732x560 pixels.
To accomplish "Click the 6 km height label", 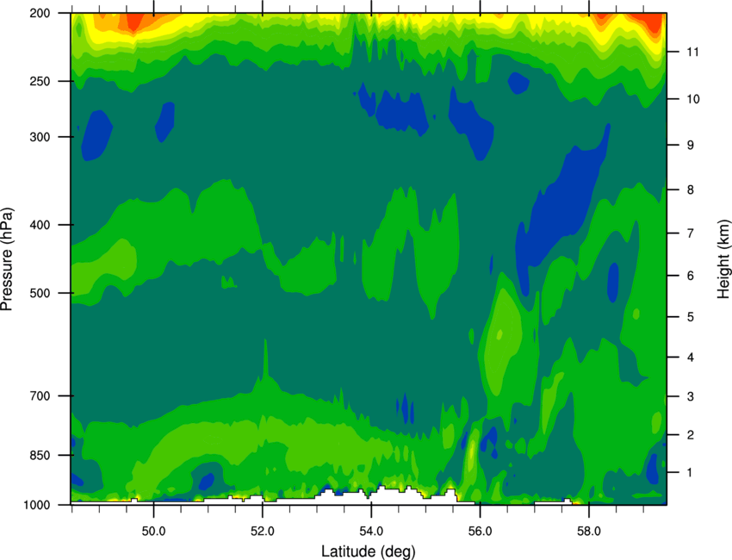I will [x=691, y=276].
